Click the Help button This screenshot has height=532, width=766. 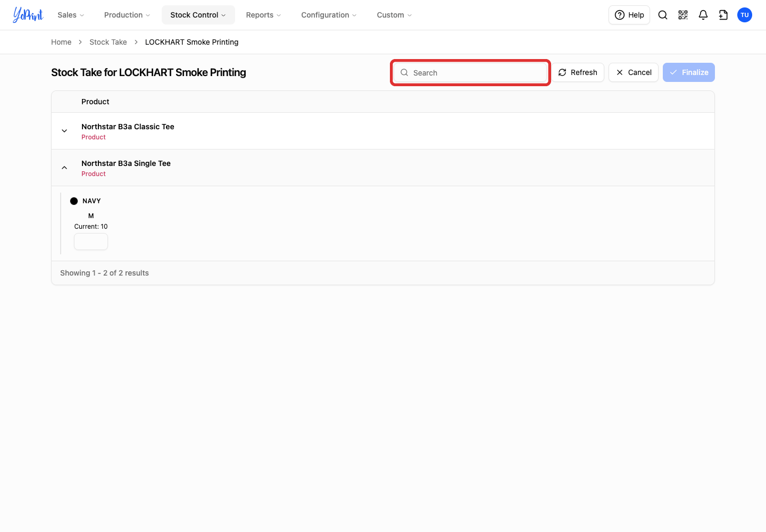click(629, 15)
